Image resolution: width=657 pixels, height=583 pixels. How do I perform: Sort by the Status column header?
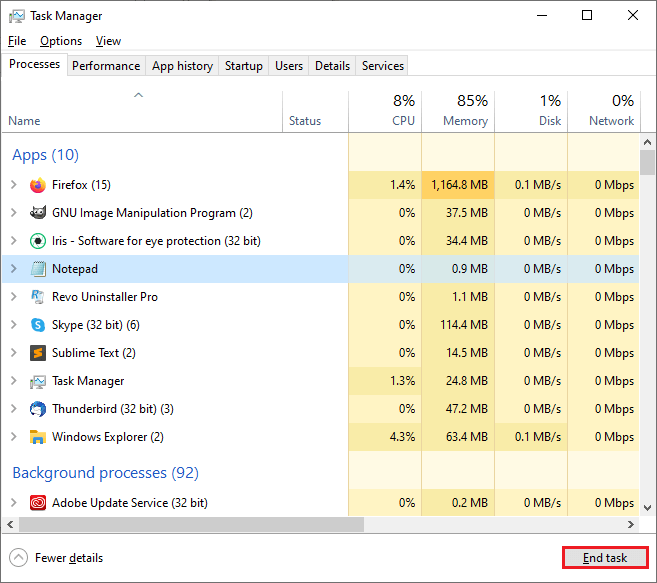pyautogui.click(x=315, y=111)
